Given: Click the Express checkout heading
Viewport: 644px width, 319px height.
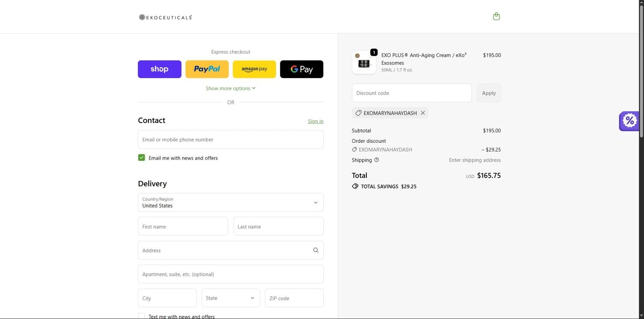Looking at the screenshot, I should 231,52.
